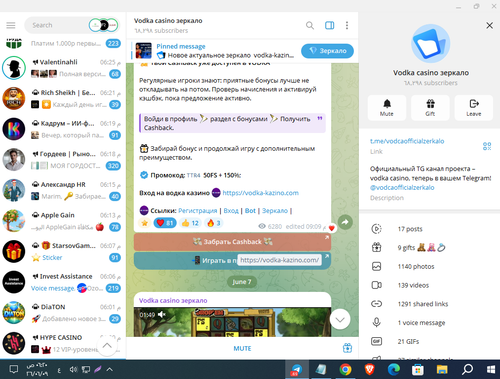The width and height of the screenshot is (500, 379).
Task: Open the @vodcaofficialzerkalo mention in description
Action: coord(402,187)
